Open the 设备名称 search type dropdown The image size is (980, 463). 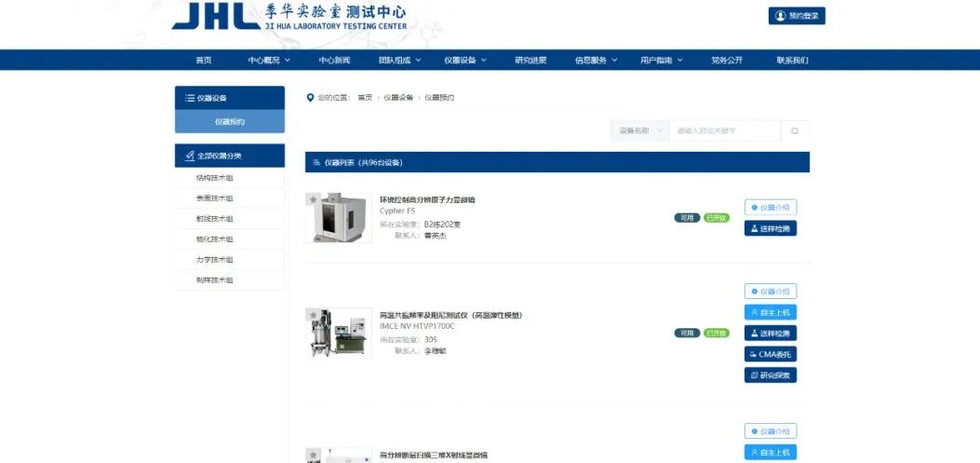click(x=640, y=131)
